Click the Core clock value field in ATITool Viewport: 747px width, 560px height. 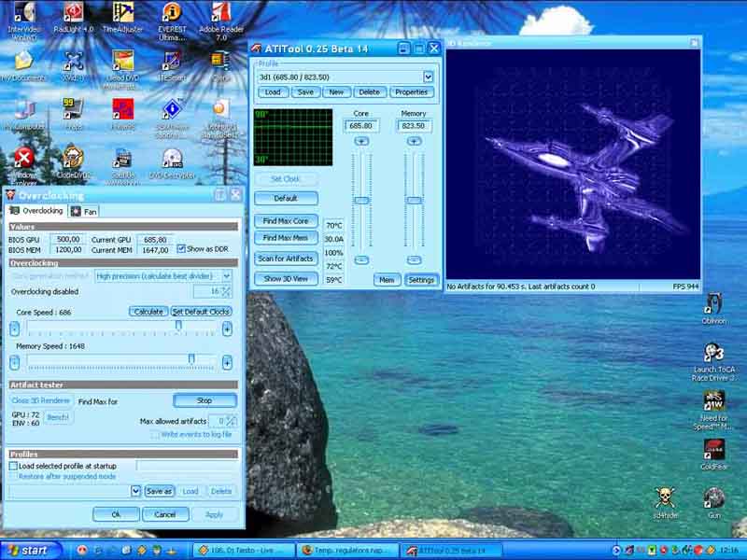pyautogui.click(x=360, y=126)
